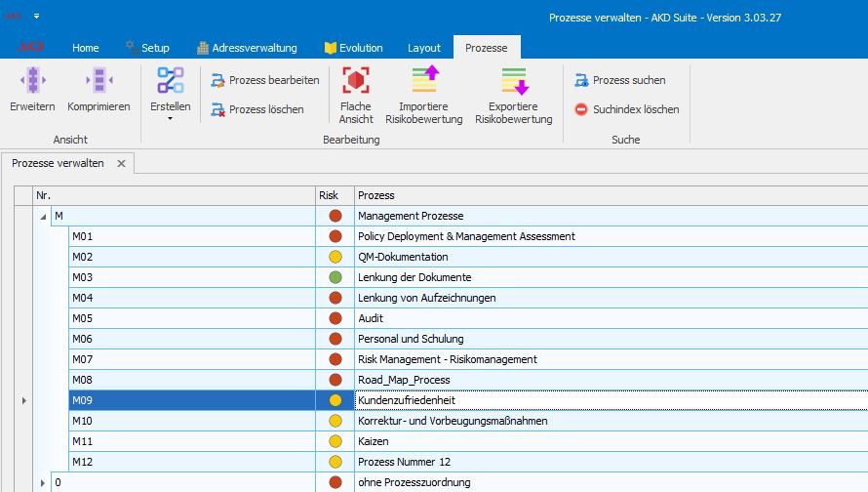Click the red risk dot in row M01
The height and width of the screenshot is (492, 868).
[335, 236]
